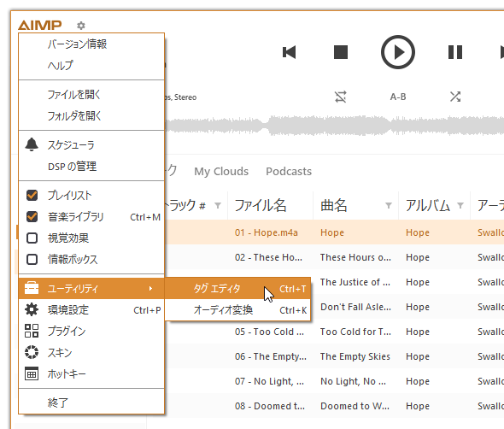Select the 02 - These Ho... file row
504x429 pixels.
(268, 257)
